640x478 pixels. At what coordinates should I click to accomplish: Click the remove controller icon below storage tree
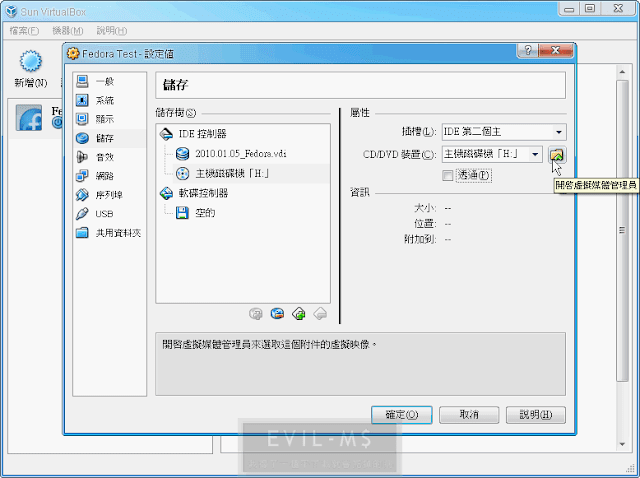[277, 313]
